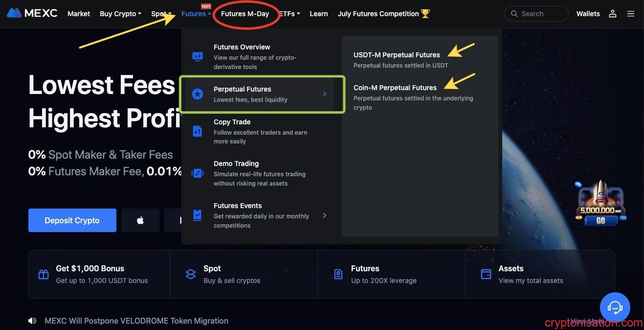Open the customer support chat bubble
This screenshot has width=644, height=330.
615,307
